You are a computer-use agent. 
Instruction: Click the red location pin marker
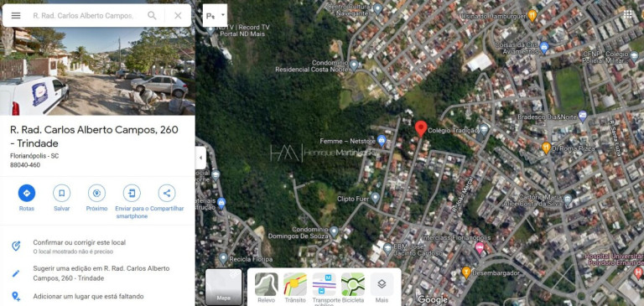click(421, 128)
